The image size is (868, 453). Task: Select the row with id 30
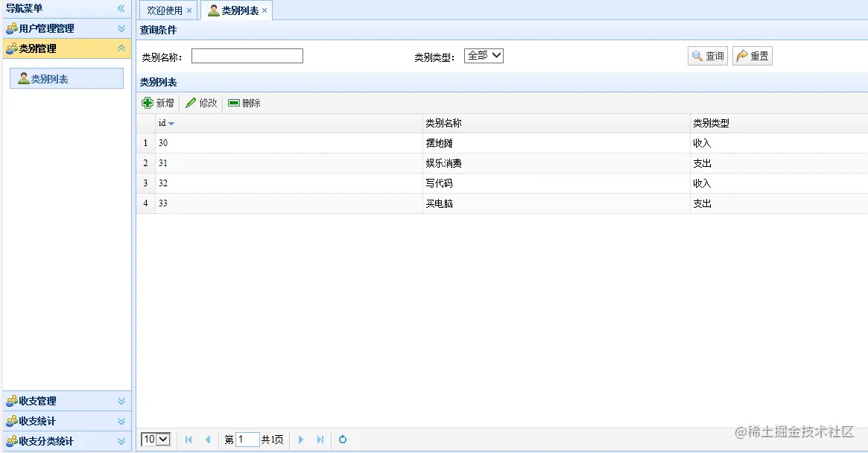point(502,143)
